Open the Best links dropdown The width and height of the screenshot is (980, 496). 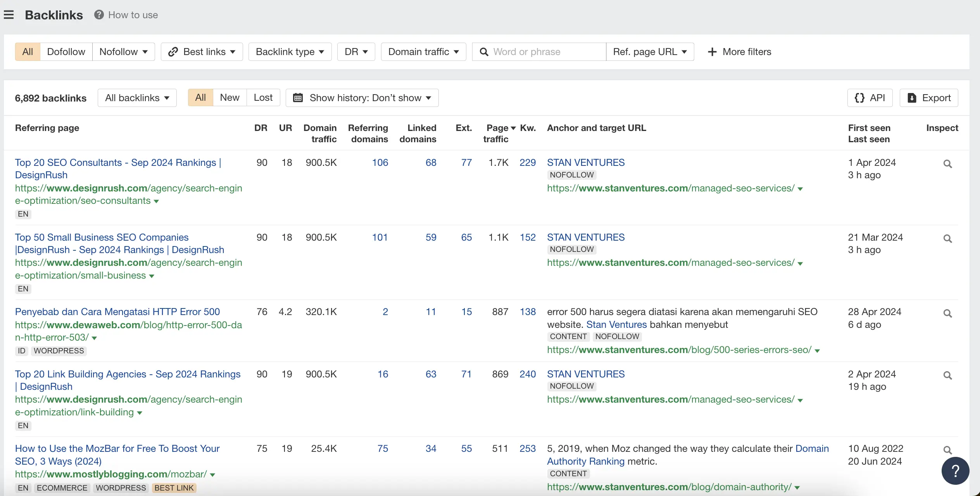coord(202,52)
